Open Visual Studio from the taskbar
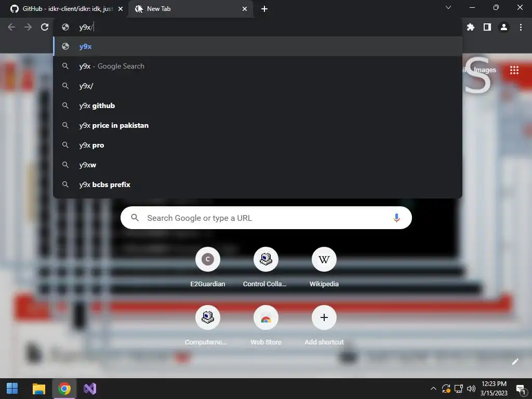 (x=90, y=389)
